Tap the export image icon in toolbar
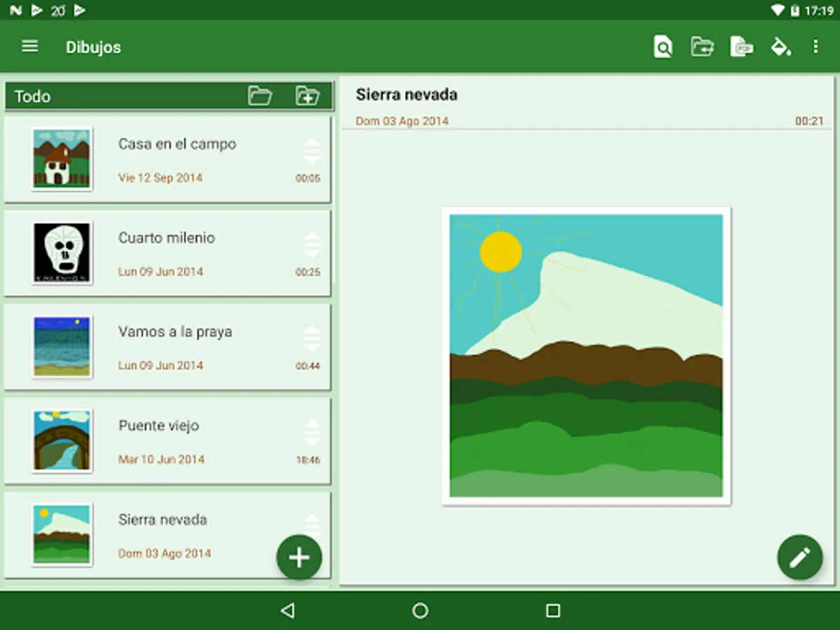The width and height of the screenshot is (840, 630). (741, 47)
